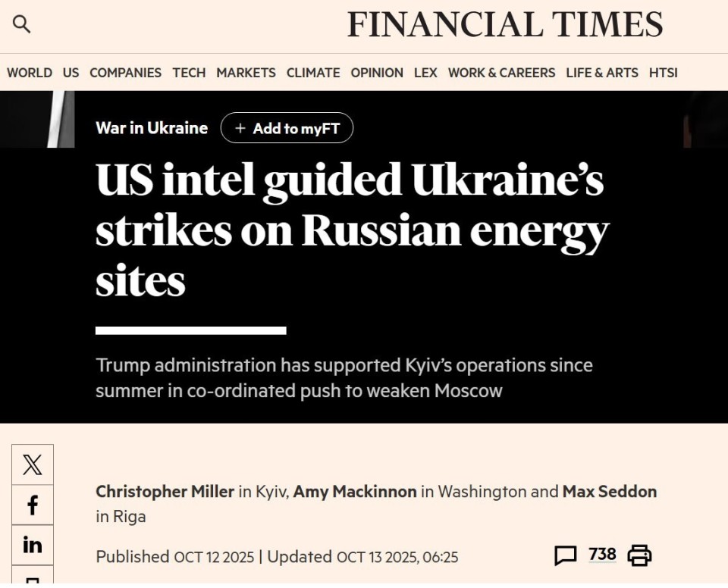
Task: Click the Financial Times masthead logo
Action: tap(505, 25)
